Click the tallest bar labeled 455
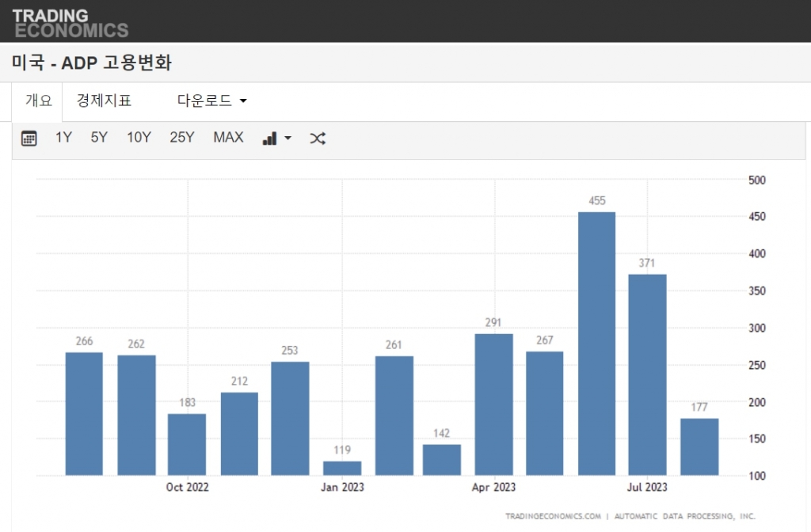 point(596,343)
